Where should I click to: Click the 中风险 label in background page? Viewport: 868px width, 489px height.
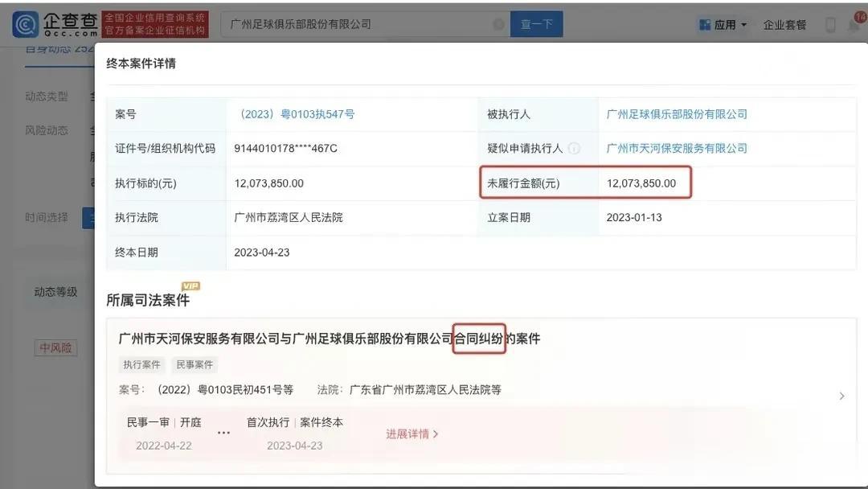(x=55, y=347)
